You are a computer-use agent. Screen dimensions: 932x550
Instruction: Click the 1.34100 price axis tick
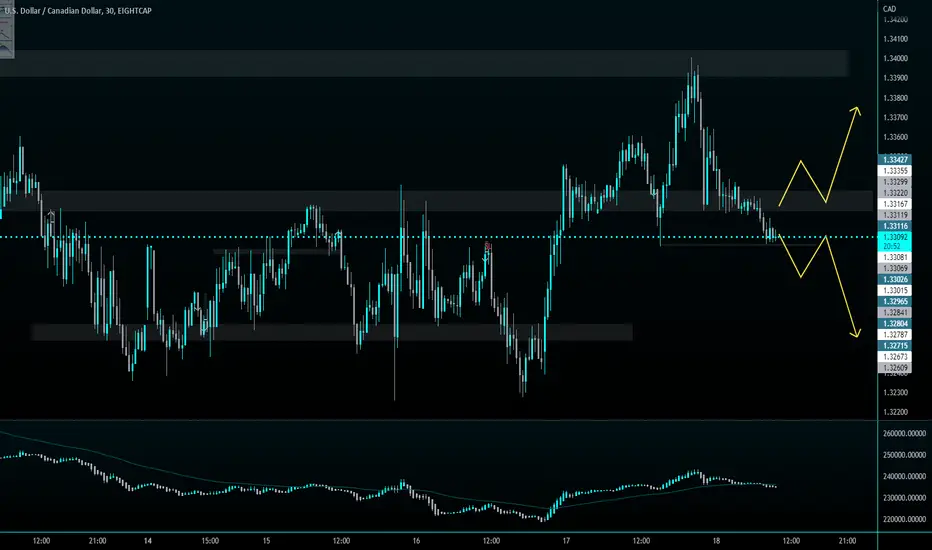click(x=895, y=39)
